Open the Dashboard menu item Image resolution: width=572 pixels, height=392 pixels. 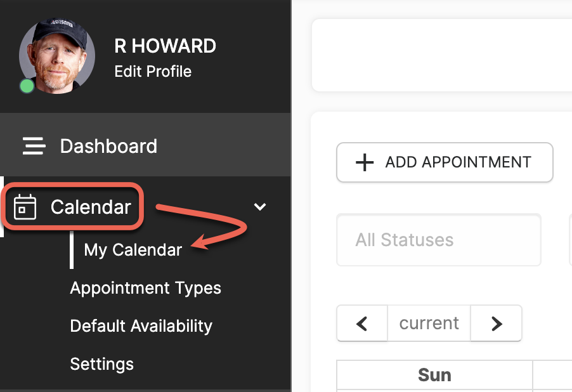click(145, 146)
